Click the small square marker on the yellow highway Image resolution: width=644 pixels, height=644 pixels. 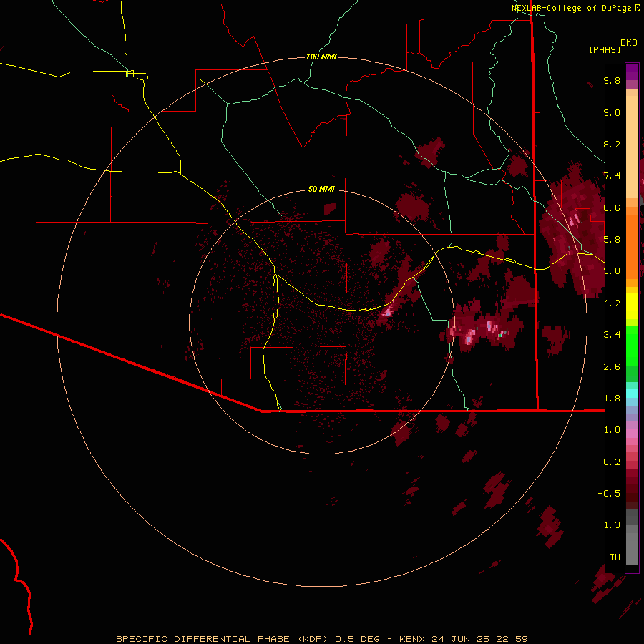130,74
